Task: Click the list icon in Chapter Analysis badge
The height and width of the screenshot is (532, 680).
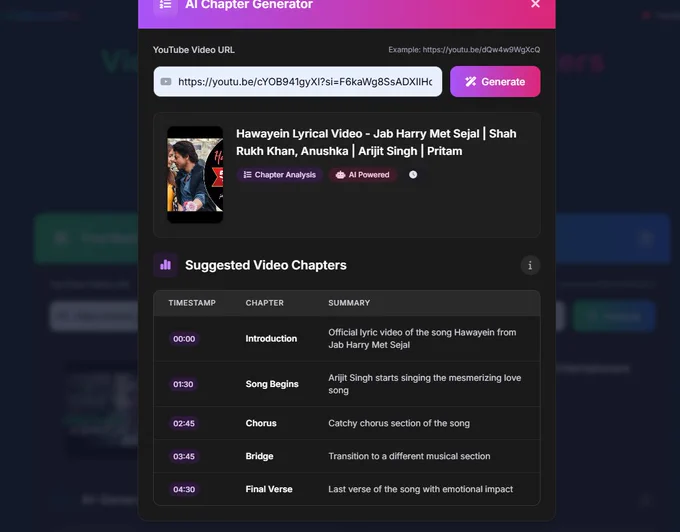Action: (247, 175)
